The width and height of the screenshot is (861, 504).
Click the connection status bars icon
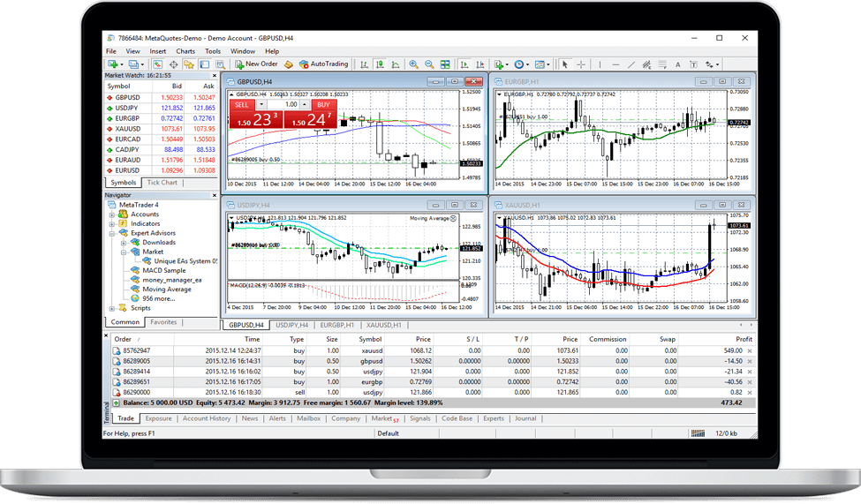point(698,433)
